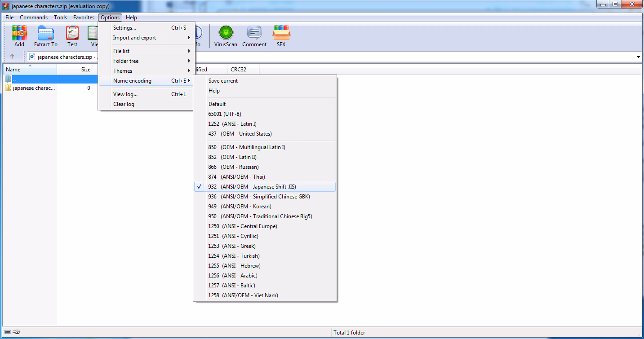
Task: Expand the Themes submenu
Action: 147,71
